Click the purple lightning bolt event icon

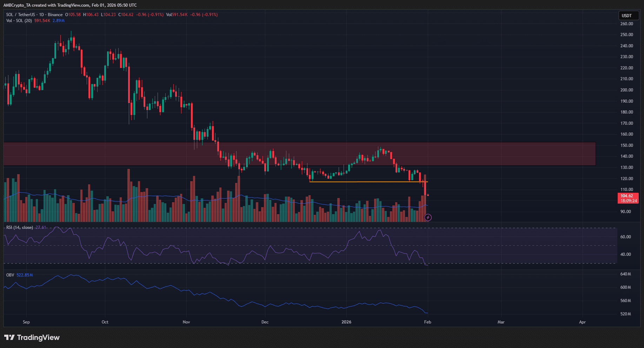(428, 218)
